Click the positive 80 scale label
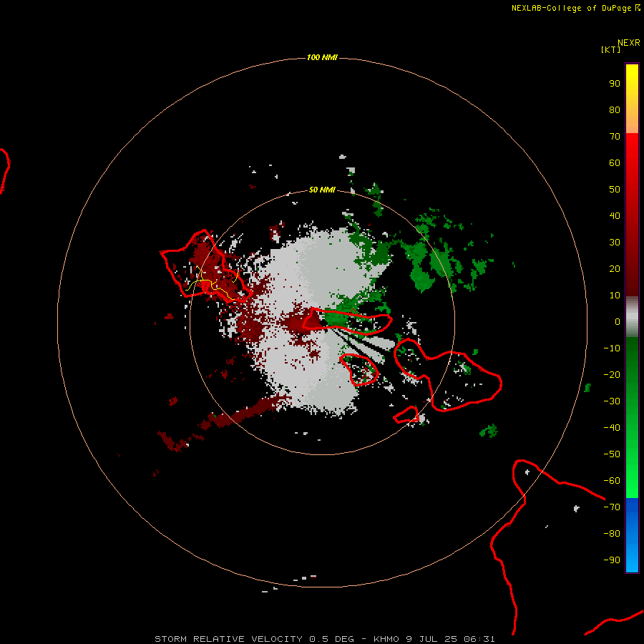 (x=615, y=109)
